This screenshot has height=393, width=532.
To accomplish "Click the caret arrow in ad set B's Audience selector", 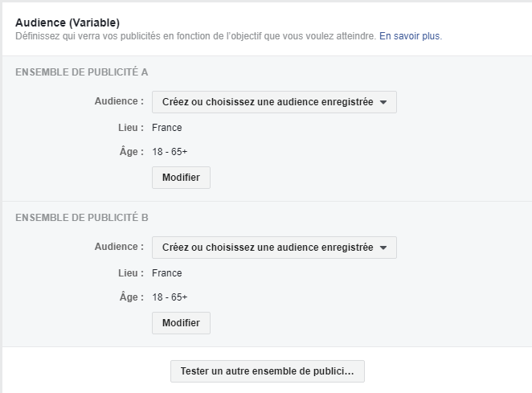I will click(x=383, y=248).
